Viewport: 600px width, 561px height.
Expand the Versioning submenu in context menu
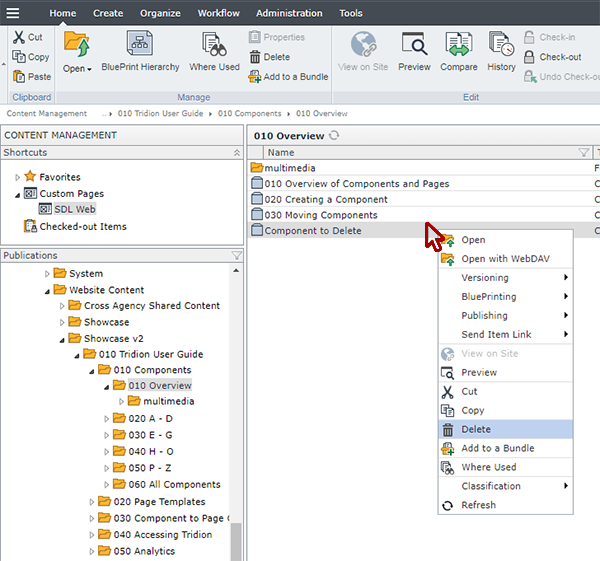pyautogui.click(x=566, y=278)
